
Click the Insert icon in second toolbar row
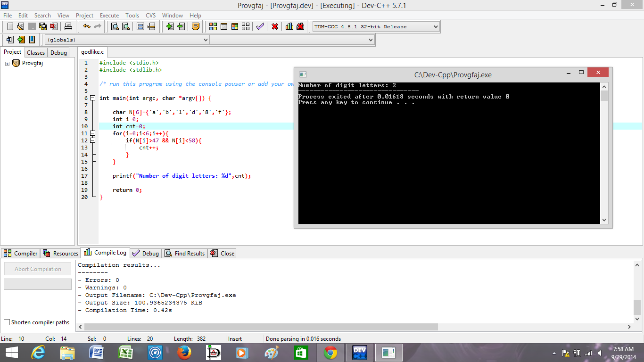pyautogui.click(x=10, y=40)
